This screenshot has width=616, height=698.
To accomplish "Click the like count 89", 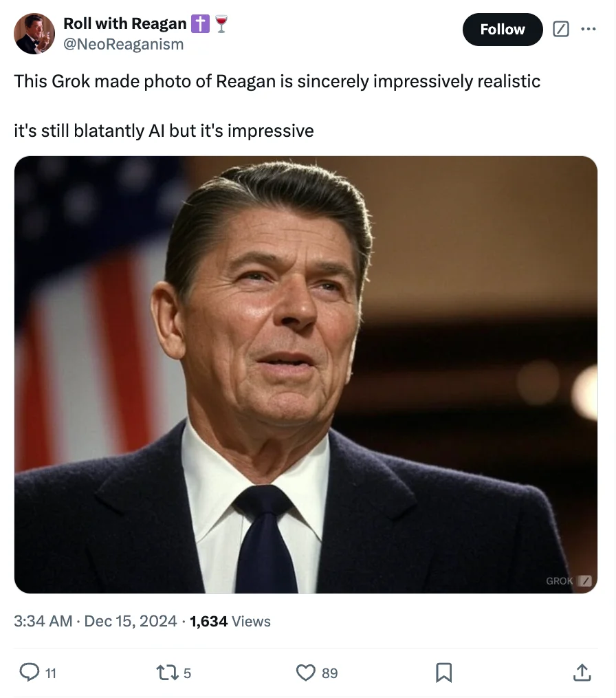I will click(x=330, y=673).
